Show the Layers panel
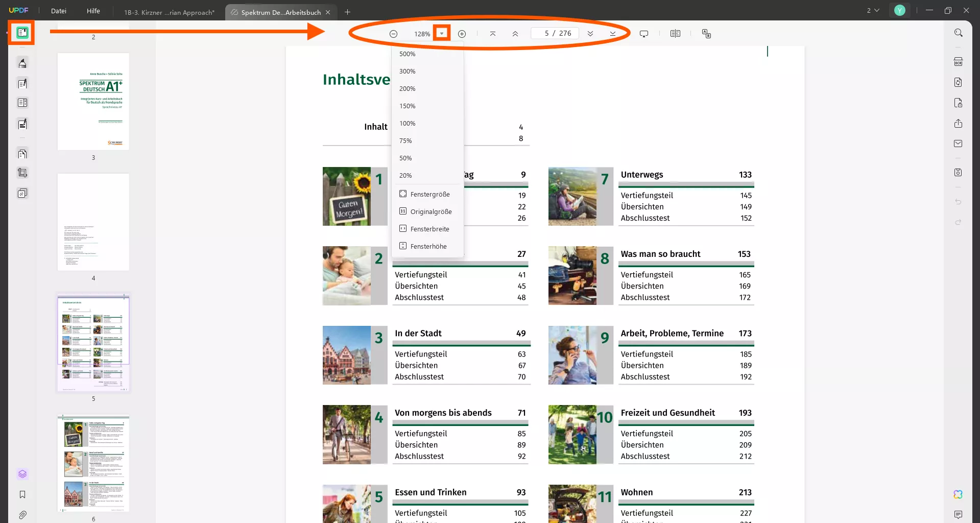The image size is (980, 523). pos(22,474)
